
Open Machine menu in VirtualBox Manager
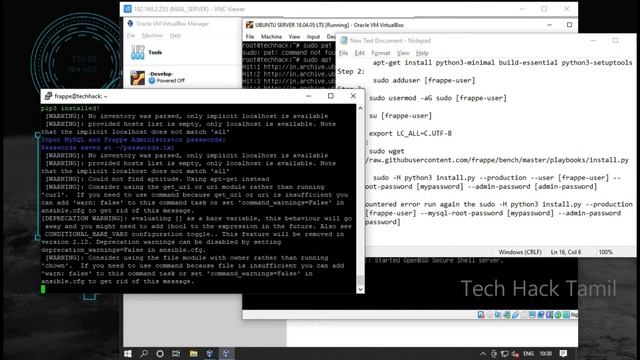tap(152, 36)
